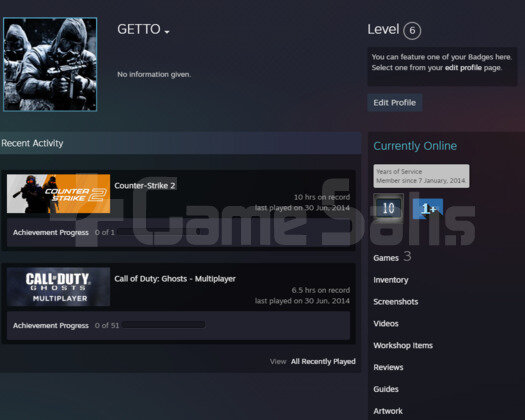Viewport: 525px width, 420px height.
Task: Open the Call of Duty: Ghosts banner
Action: (x=58, y=287)
